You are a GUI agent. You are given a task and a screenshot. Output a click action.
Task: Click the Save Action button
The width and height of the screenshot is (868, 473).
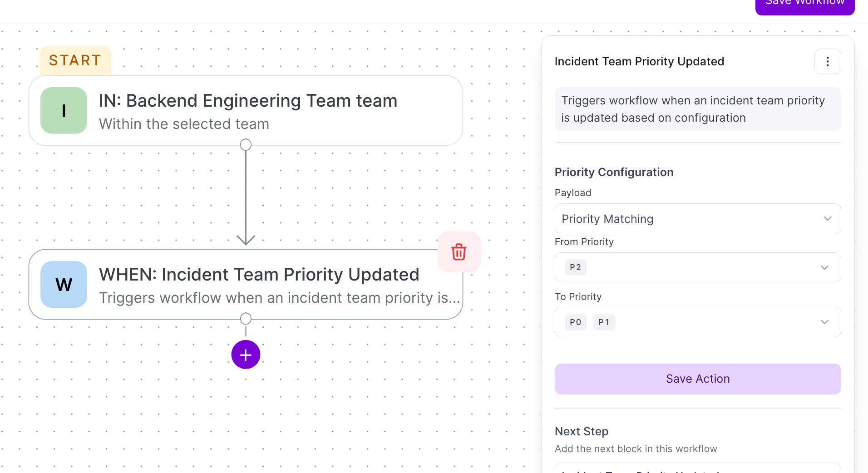coord(698,379)
